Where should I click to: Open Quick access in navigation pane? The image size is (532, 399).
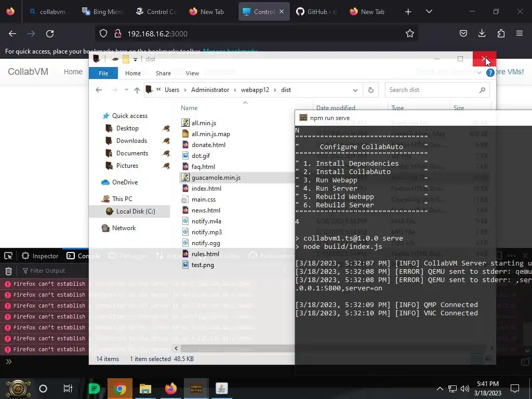pos(129,116)
